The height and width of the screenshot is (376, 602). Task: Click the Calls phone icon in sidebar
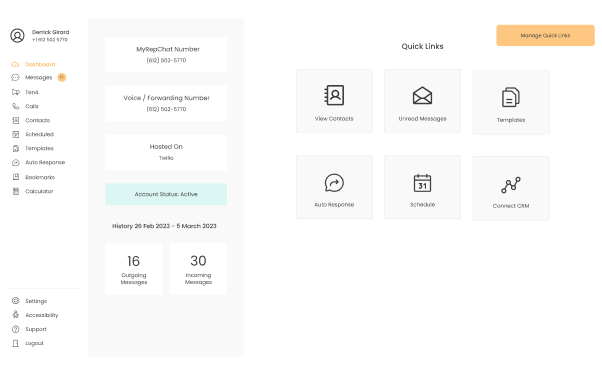[x=16, y=106]
